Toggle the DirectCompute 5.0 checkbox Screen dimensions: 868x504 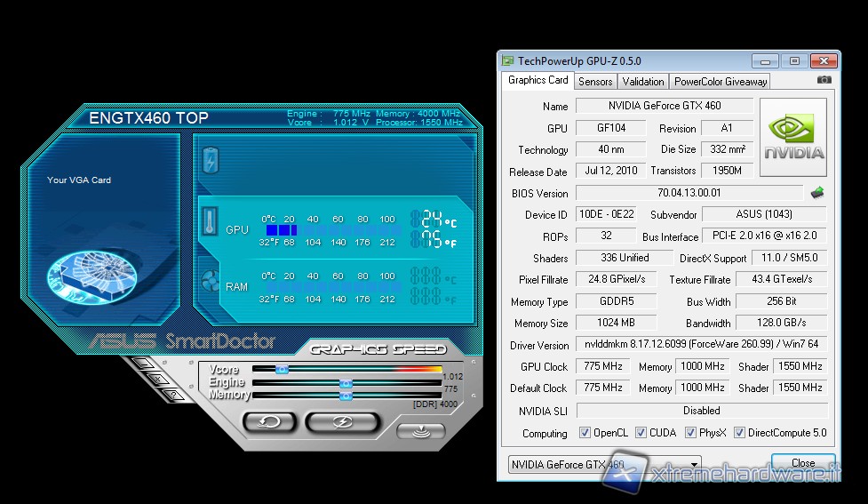point(741,433)
